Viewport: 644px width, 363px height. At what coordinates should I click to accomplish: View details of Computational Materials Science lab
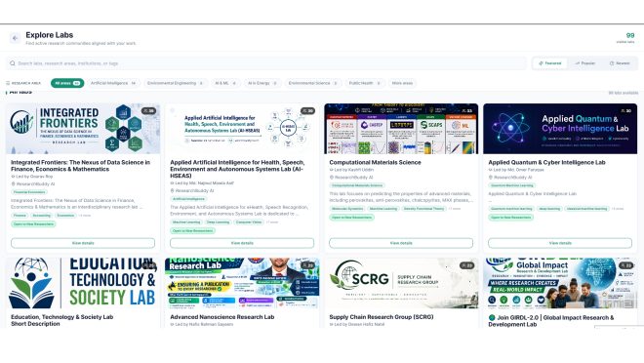[401, 243]
